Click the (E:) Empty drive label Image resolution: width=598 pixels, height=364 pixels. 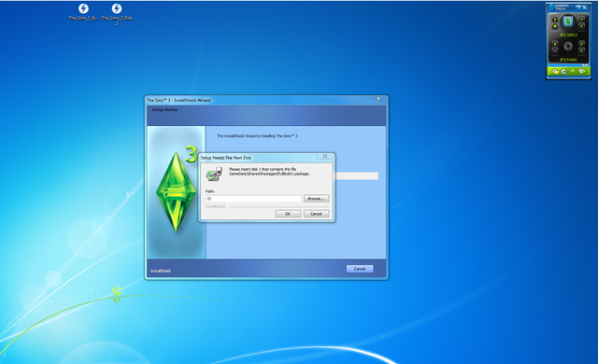568,60
